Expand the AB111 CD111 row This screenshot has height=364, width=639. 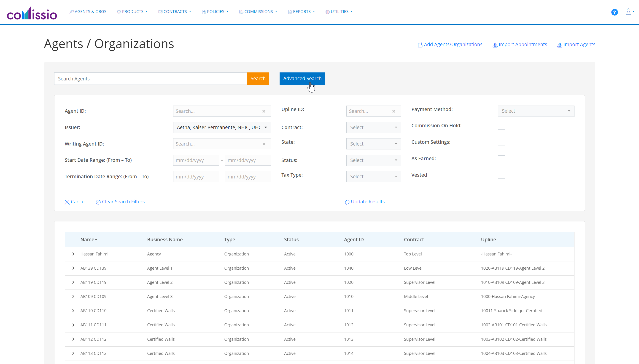tap(73, 325)
